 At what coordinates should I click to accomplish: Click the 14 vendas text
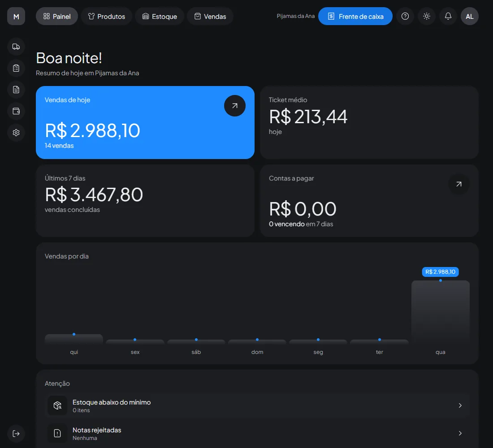[x=59, y=146]
